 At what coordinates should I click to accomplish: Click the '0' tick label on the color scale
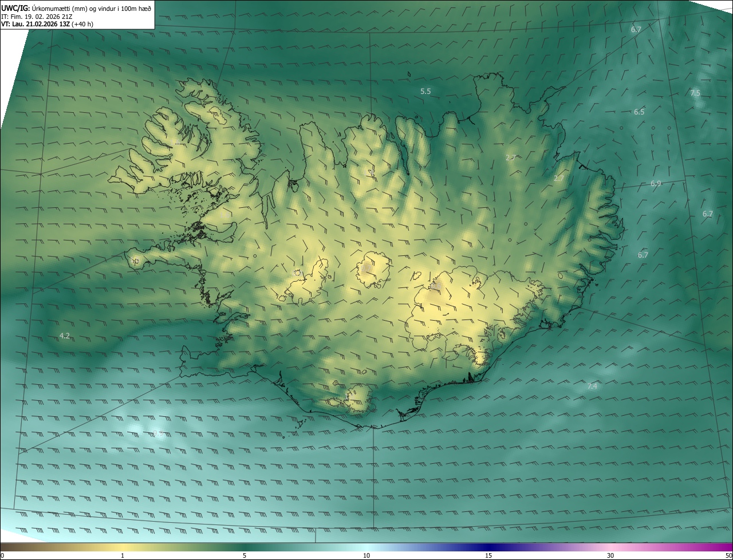(x=2, y=555)
